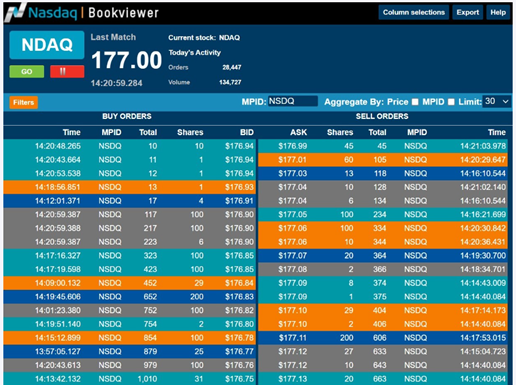
Task: Select ask price $177.11
Action: point(292,338)
